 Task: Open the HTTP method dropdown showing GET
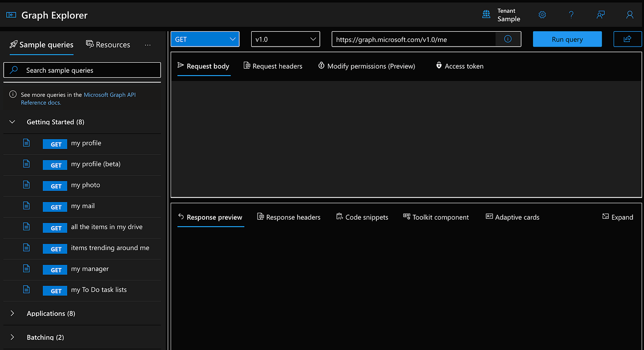tap(205, 39)
